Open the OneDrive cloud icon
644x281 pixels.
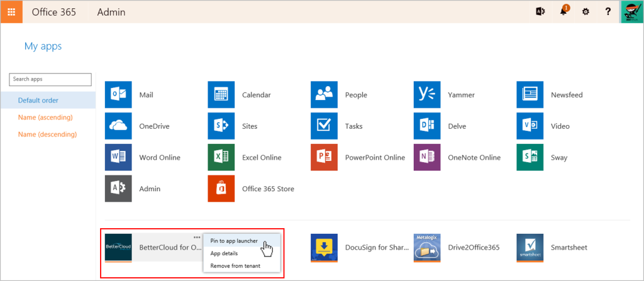coord(118,126)
